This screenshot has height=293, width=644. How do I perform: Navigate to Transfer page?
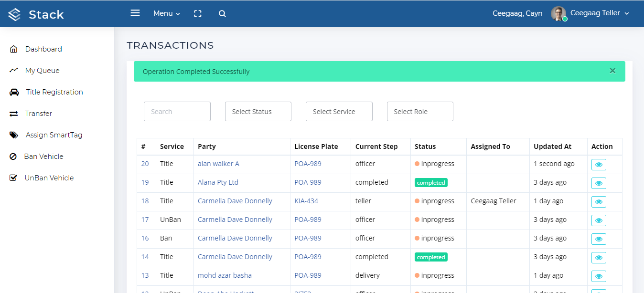39,114
